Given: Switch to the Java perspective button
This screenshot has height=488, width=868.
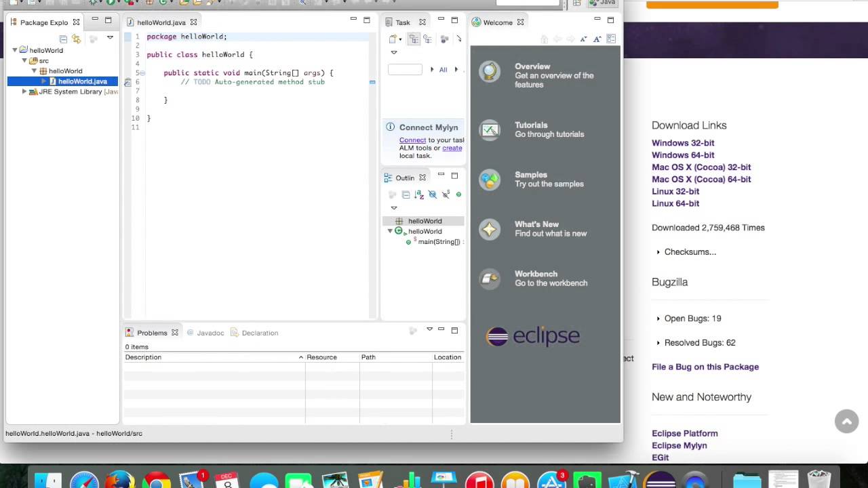Looking at the screenshot, I should tap(602, 3).
